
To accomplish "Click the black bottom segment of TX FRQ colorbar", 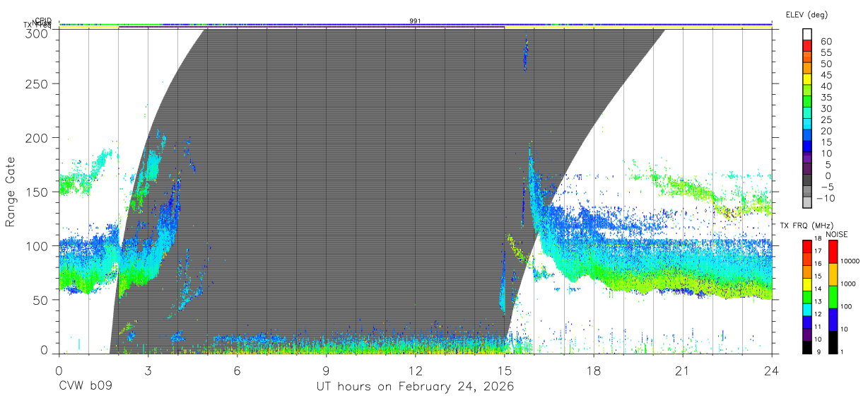I will click(807, 347).
